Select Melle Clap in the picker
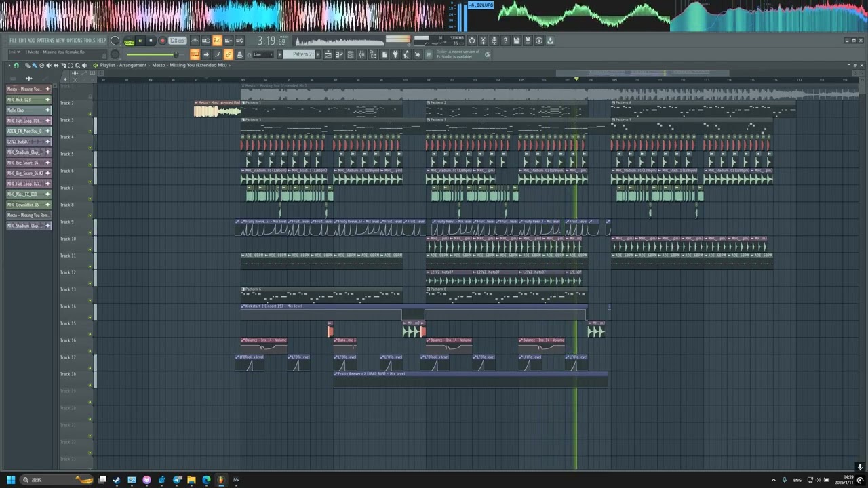868x488 pixels. tap(29, 110)
